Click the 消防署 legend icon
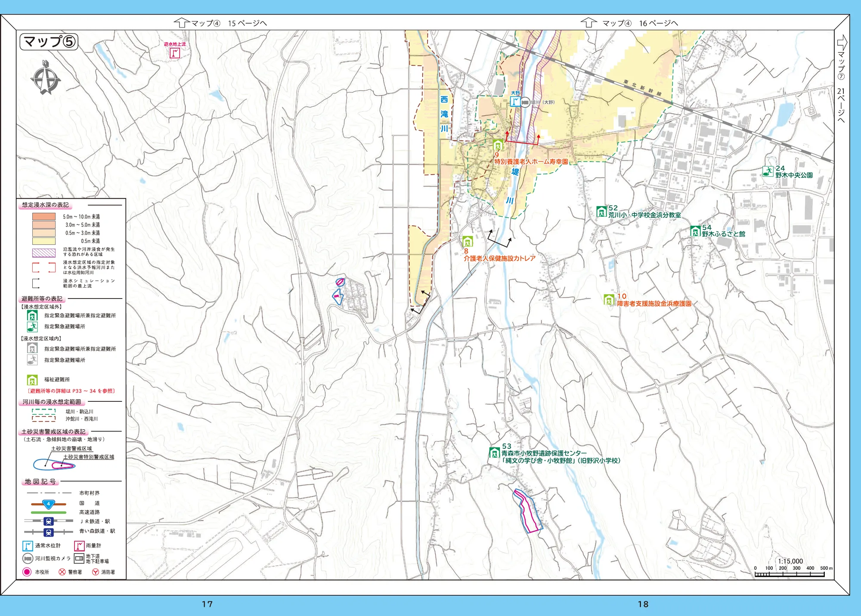 (x=96, y=572)
